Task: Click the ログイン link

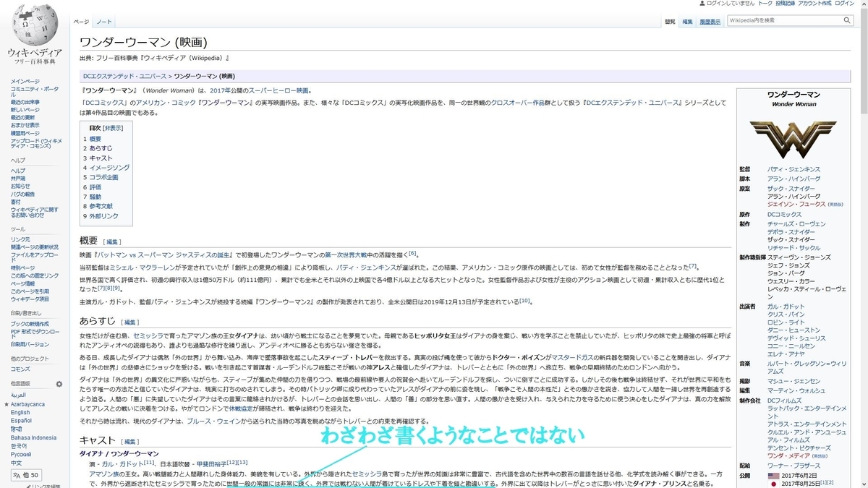Action: [844, 4]
